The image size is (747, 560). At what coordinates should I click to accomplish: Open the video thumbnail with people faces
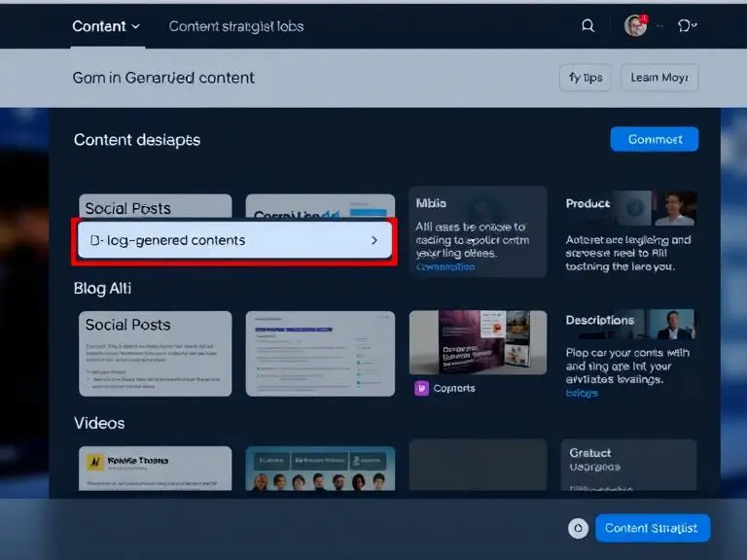click(x=320, y=469)
